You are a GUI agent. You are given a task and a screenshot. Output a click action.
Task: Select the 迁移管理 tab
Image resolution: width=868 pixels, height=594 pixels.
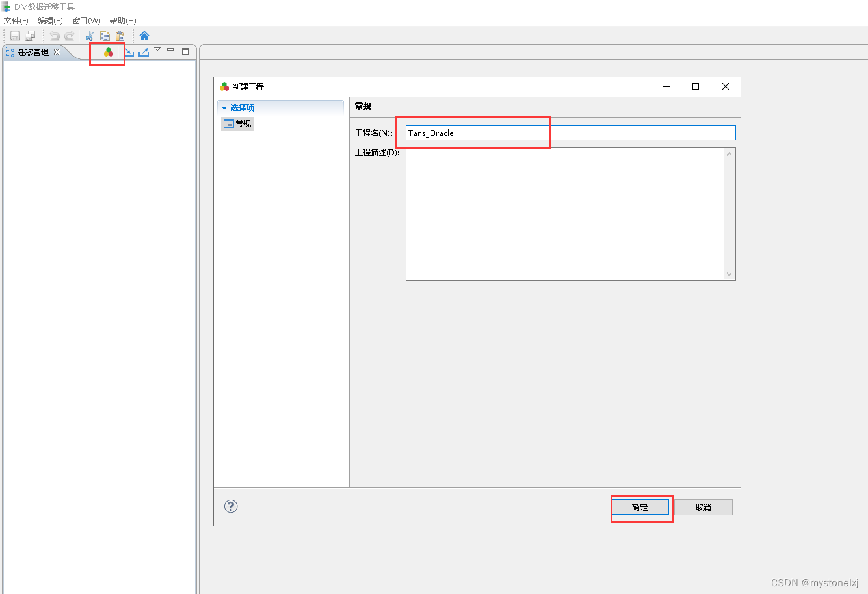tap(33, 52)
